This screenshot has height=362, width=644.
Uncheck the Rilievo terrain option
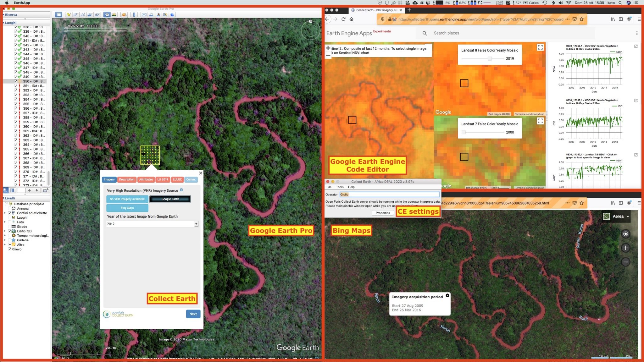click(x=10, y=249)
